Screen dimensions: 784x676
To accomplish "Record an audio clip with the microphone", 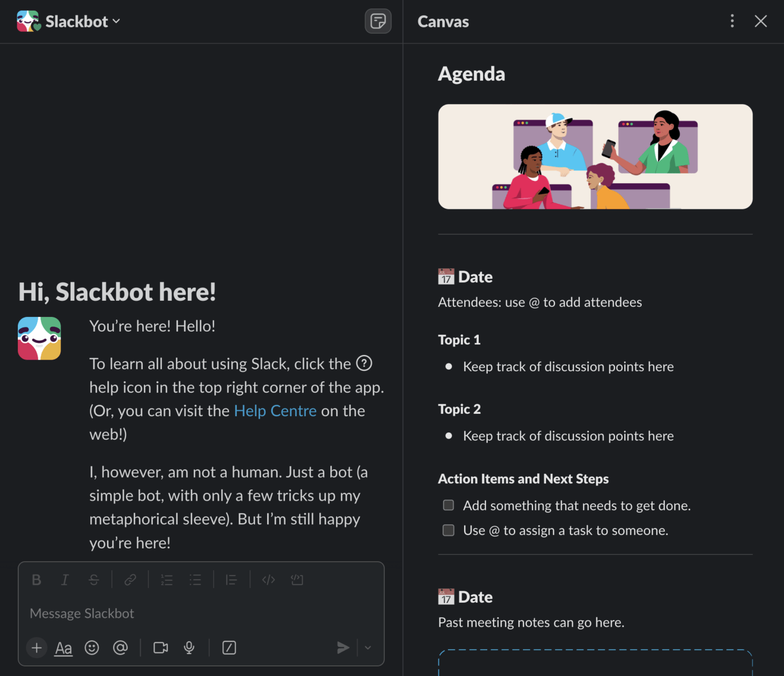I will tap(189, 648).
